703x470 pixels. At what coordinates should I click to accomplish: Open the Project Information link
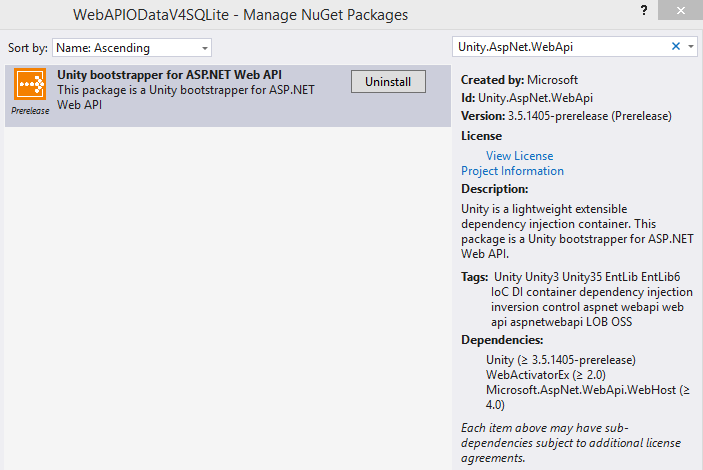[x=512, y=171]
